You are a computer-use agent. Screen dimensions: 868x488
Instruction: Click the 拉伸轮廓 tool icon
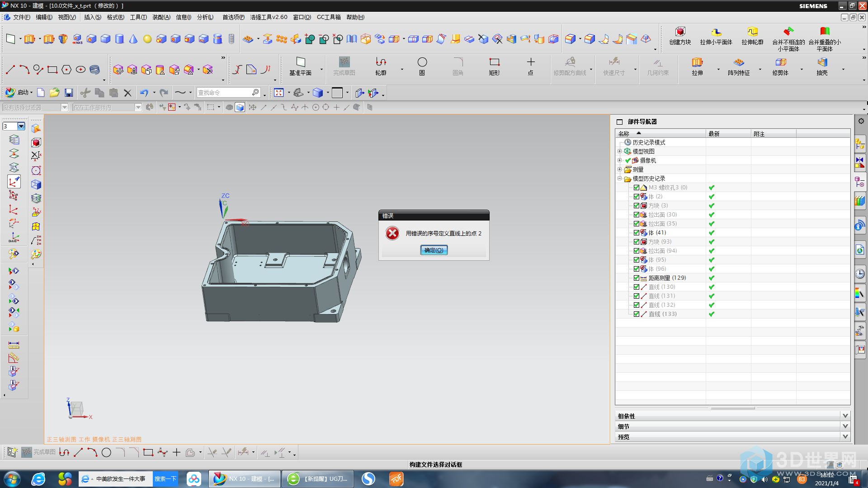point(752,32)
